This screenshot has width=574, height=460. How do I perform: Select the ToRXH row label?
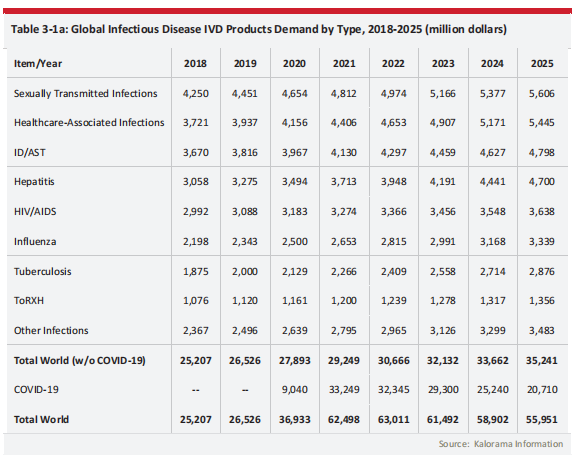coord(29,300)
